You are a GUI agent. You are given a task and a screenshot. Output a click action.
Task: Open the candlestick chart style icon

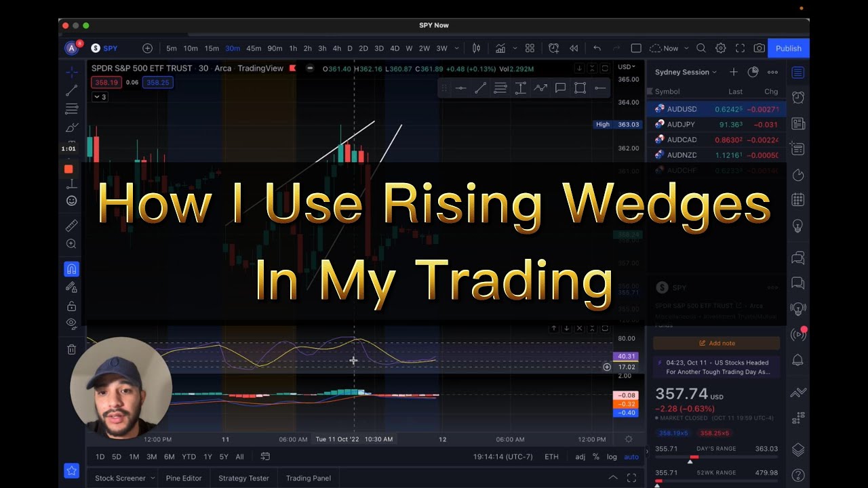click(476, 48)
